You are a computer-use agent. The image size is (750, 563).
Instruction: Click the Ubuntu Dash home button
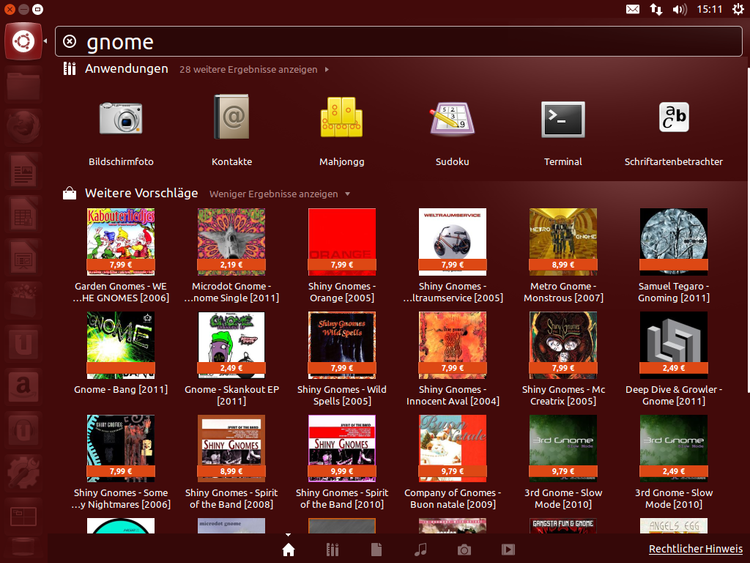[22, 41]
